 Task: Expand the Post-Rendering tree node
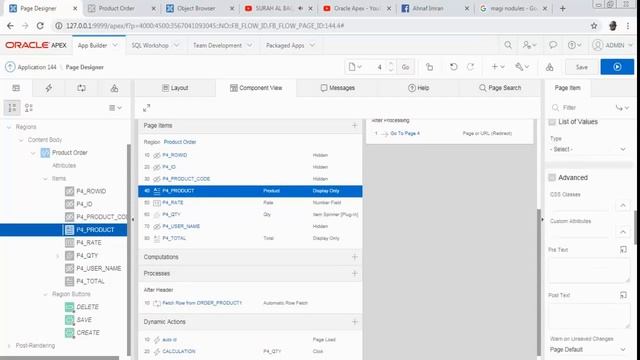click(9, 346)
